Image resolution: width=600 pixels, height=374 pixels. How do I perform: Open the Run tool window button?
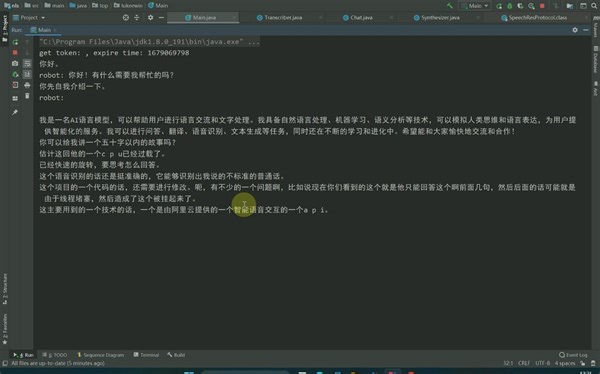[23, 355]
